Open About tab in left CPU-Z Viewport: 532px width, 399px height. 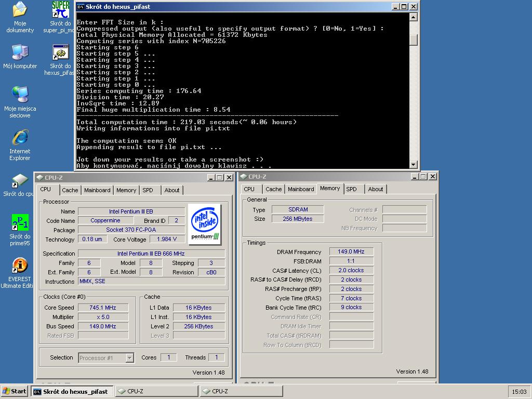(x=172, y=190)
